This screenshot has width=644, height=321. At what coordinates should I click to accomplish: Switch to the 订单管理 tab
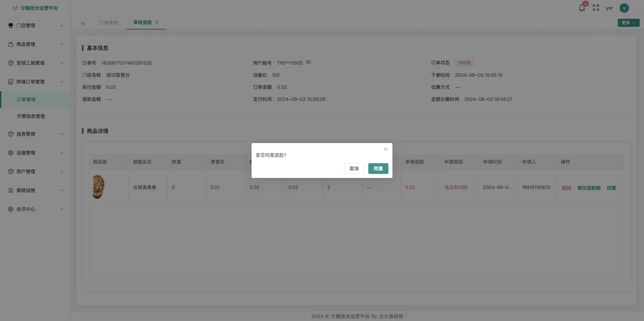pyautogui.click(x=109, y=23)
